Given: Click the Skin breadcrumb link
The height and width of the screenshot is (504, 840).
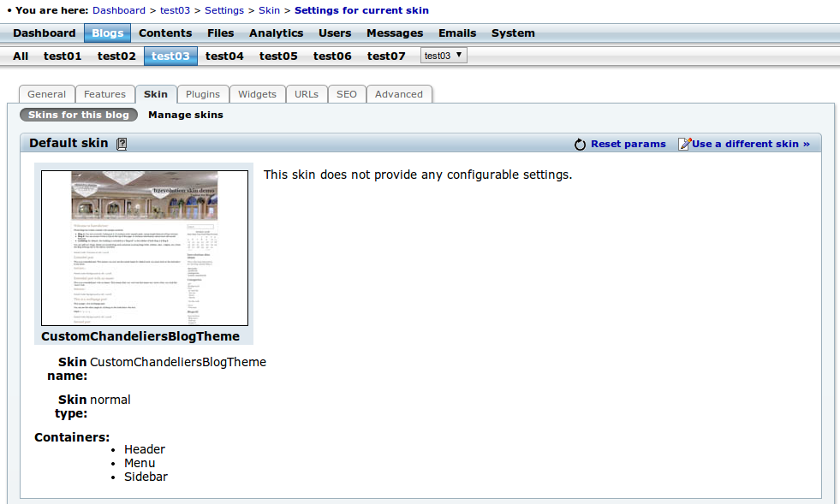Looking at the screenshot, I should coord(270,10).
